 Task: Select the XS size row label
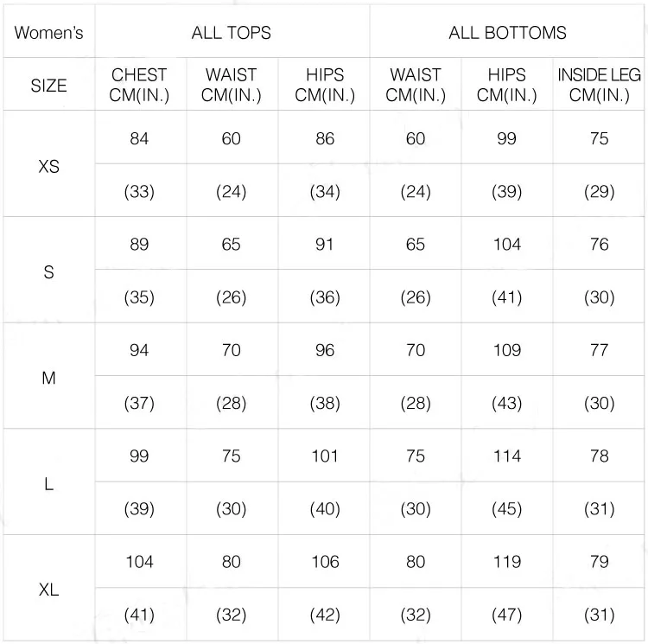tap(48, 167)
